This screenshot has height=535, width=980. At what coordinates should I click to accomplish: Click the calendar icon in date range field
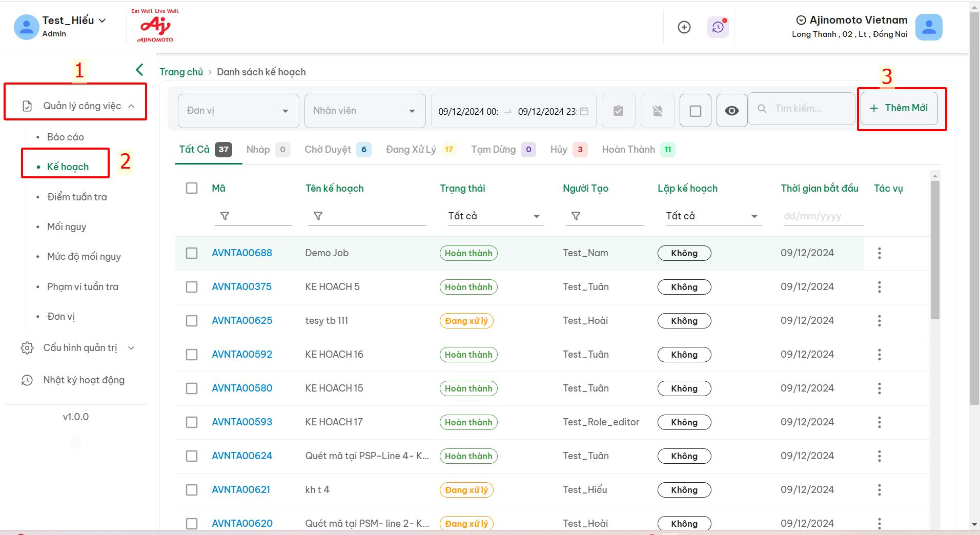[x=584, y=111]
